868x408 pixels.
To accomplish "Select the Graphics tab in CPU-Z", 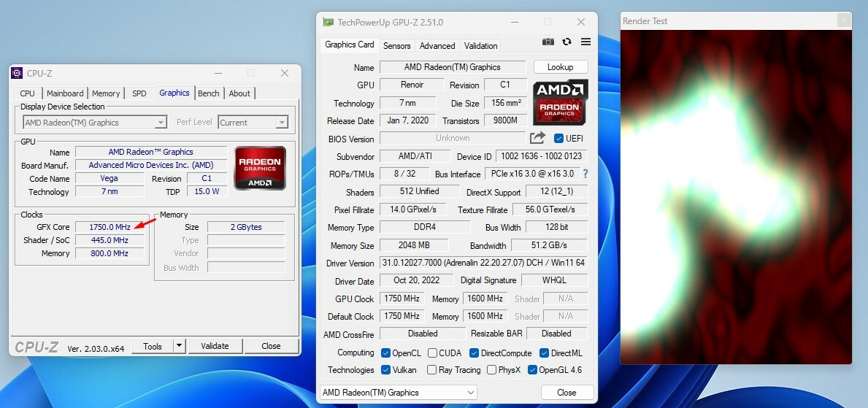I will tap(174, 93).
